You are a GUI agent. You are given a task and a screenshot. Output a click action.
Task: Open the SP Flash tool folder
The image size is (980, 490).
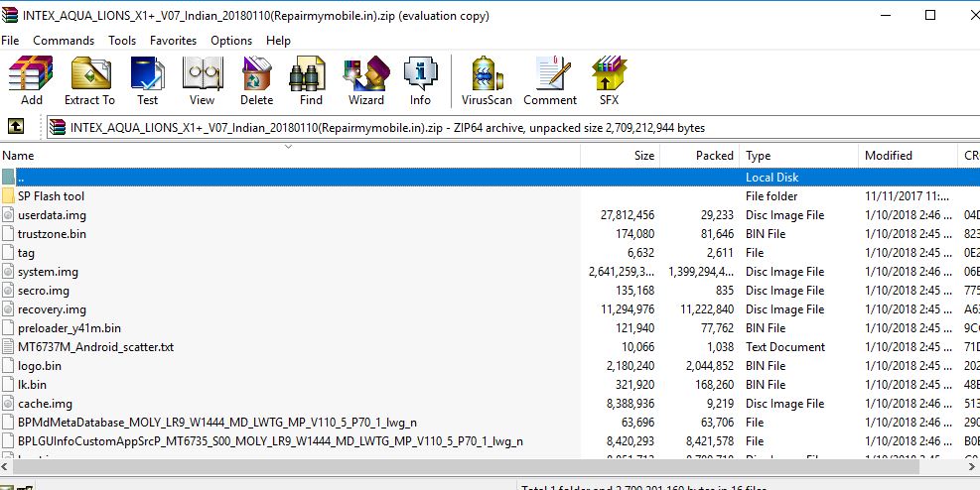[51, 196]
